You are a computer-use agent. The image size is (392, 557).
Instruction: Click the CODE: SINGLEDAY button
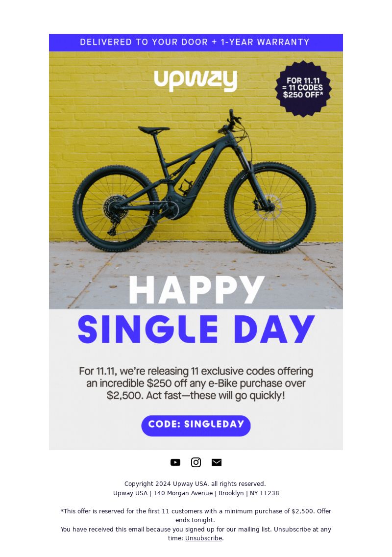(196, 426)
